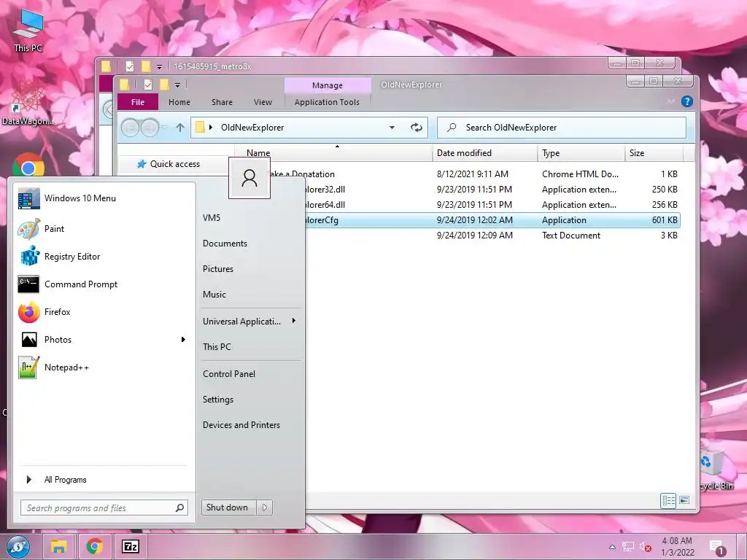
Task: Open Firefox from start menu
Action: point(104,312)
